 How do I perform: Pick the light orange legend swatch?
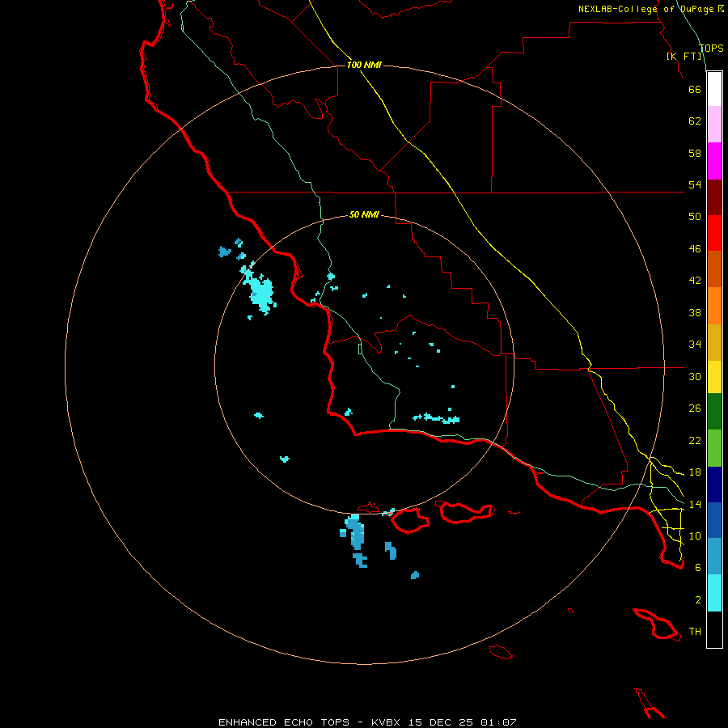[x=714, y=306]
